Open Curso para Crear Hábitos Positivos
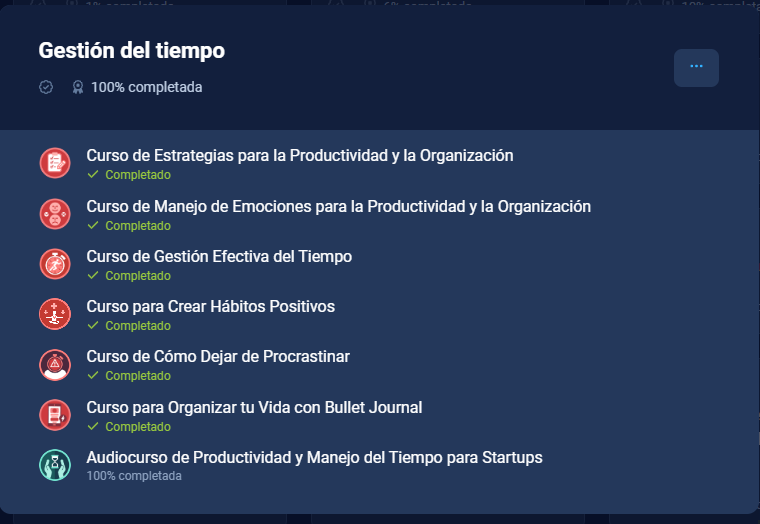 (x=210, y=306)
